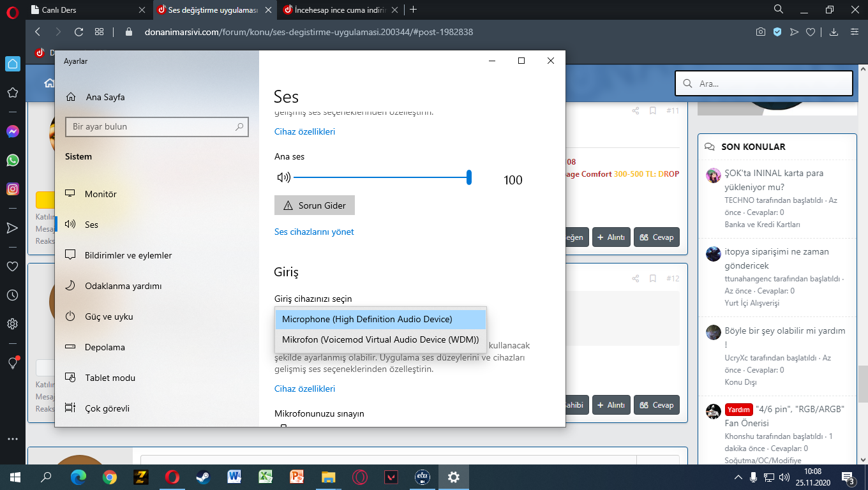Reload the forum page in Opera

(x=79, y=32)
